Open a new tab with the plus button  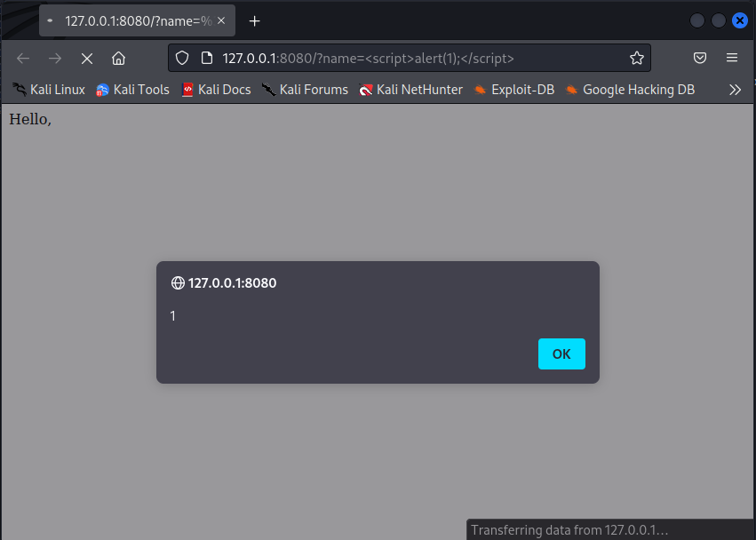tap(255, 20)
